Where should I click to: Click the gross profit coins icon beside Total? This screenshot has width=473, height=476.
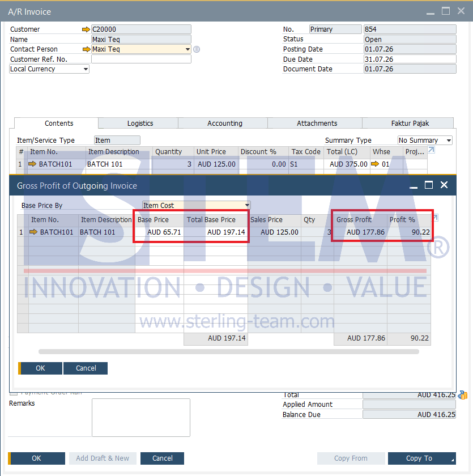pos(463,395)
